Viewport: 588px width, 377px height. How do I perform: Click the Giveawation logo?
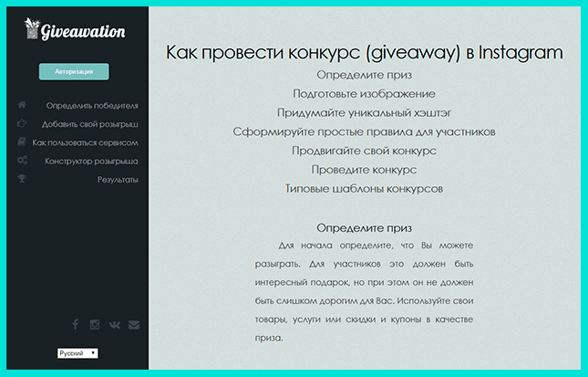(x=75, y=29)
